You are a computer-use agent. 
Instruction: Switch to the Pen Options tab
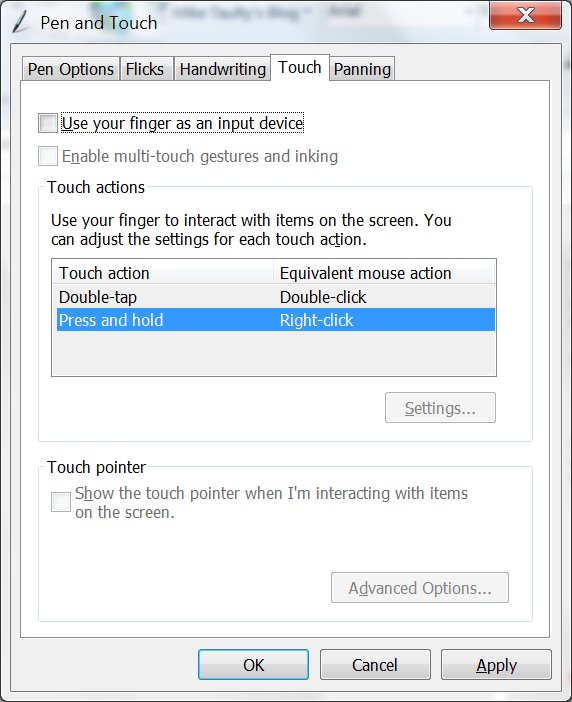71,69
